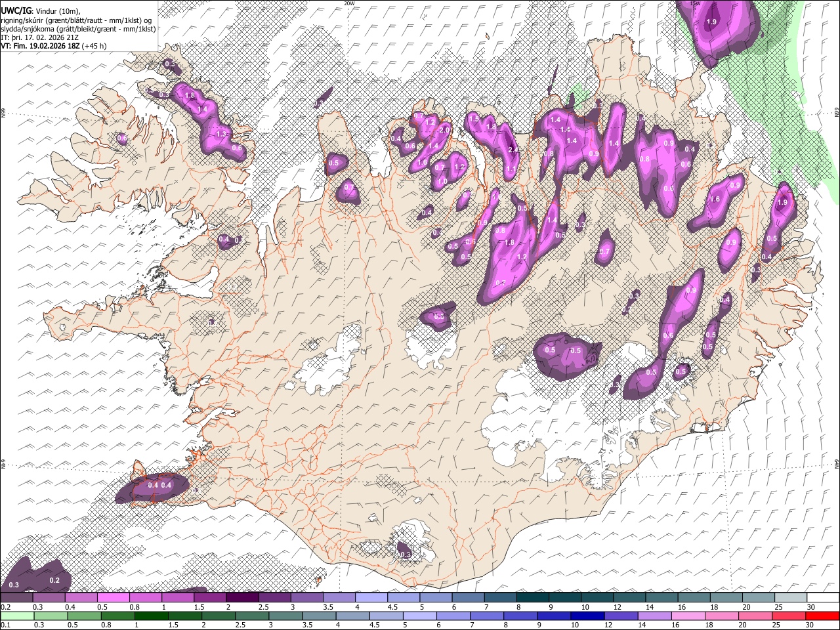Viewport: 840px width, 630px height.
Task: Click top-row legend swatch between 8 and 9
Action: (533, 597)
